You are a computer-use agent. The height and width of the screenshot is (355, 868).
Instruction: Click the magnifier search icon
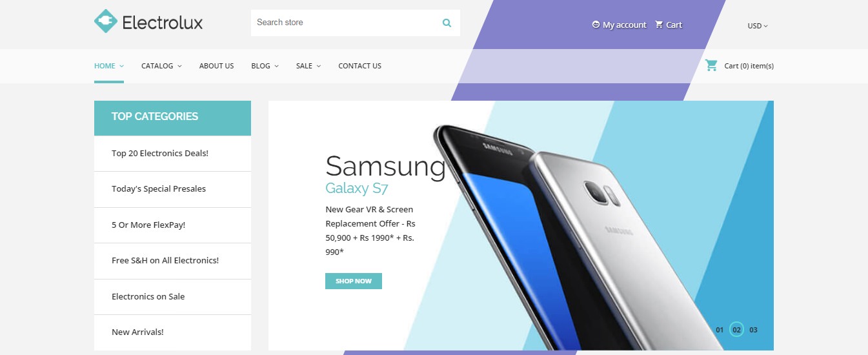click(447, 23)
